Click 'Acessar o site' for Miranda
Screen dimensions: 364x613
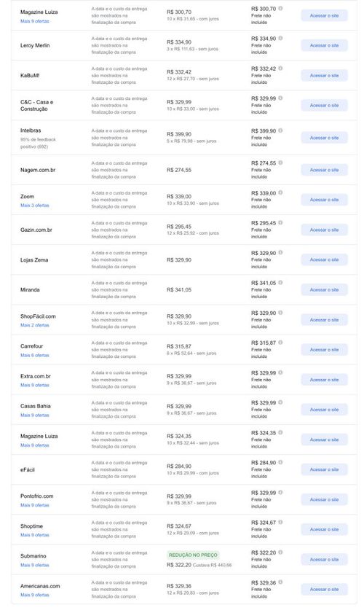(x=324, y=289)
